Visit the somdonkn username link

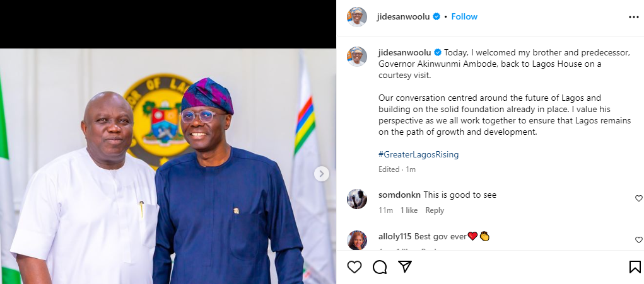tap(399, 195)
